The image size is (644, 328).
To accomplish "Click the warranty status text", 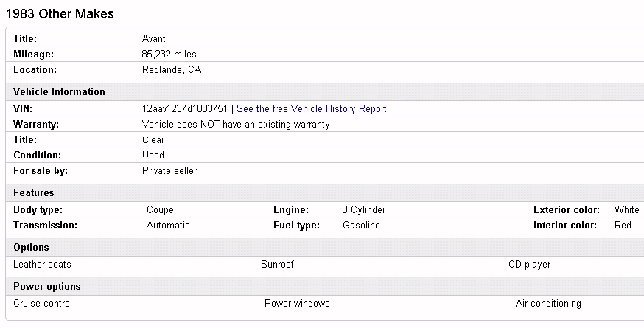I will [x=236, y=125].
